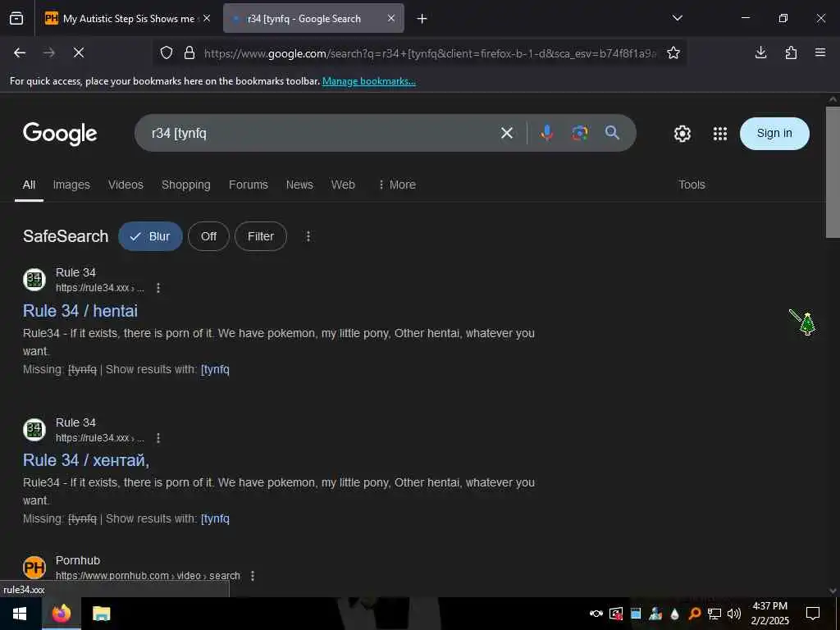Open Firefox View tab list icon
The height and width of the screenshot is (630, 840).
tap(16, 18)
